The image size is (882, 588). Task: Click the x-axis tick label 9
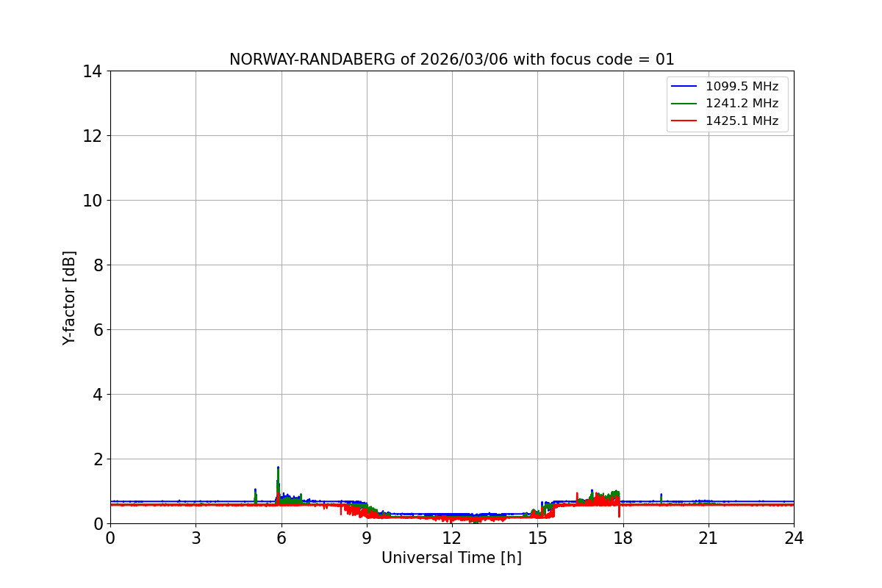point(367,538)
